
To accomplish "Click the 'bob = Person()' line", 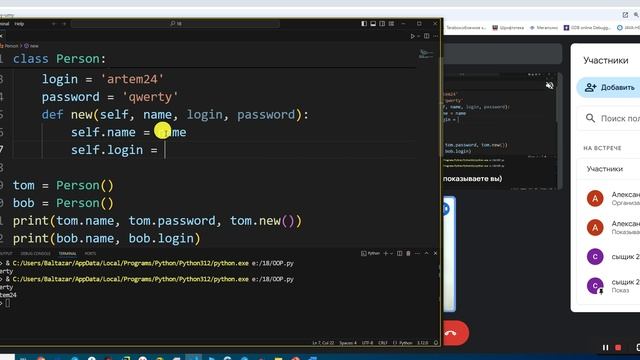I will (63, 203).
